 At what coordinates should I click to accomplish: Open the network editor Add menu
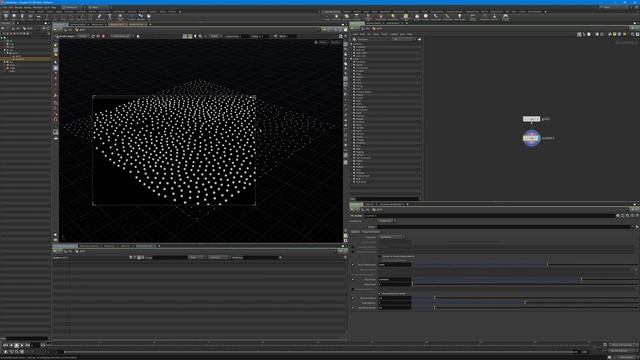click(356, 34)
